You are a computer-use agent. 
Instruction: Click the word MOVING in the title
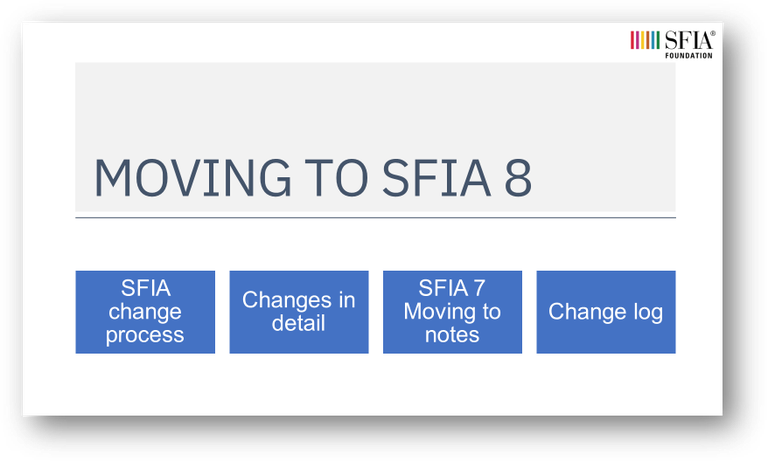(x=192, y=178)
